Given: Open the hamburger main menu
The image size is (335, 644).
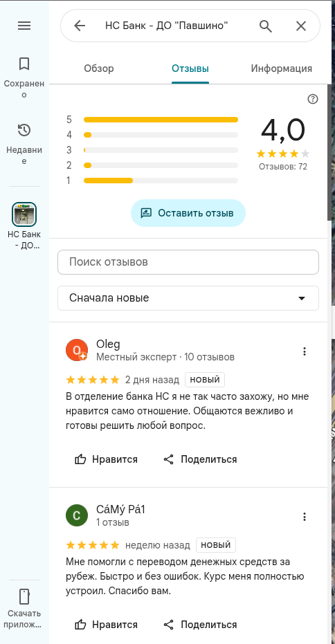Looking at the screenshot, I should [24, 26].
